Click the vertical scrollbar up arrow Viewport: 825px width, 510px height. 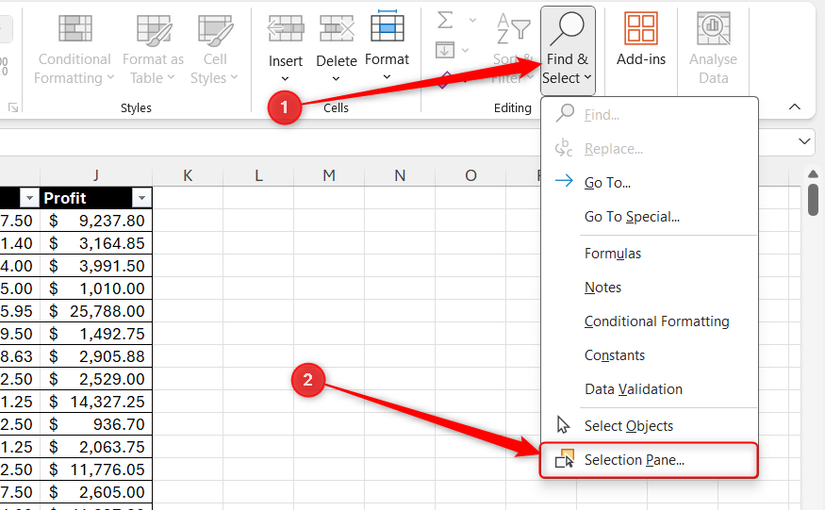tap(813, 174)
